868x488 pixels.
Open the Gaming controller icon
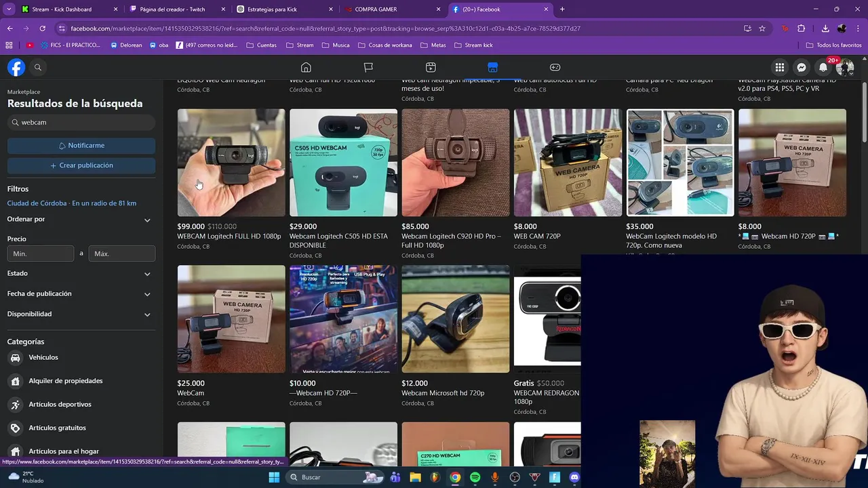pos(555,67)
